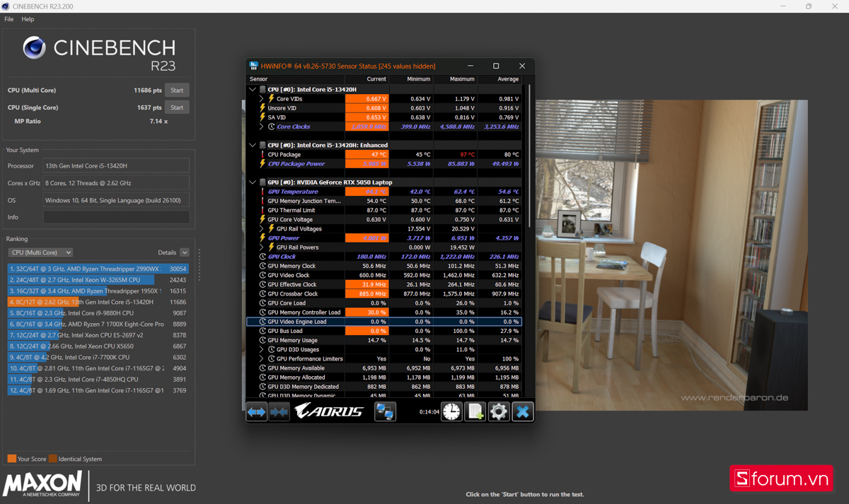Click the Current column header in HWiNFO
The image size is (849, 504).
366,79
